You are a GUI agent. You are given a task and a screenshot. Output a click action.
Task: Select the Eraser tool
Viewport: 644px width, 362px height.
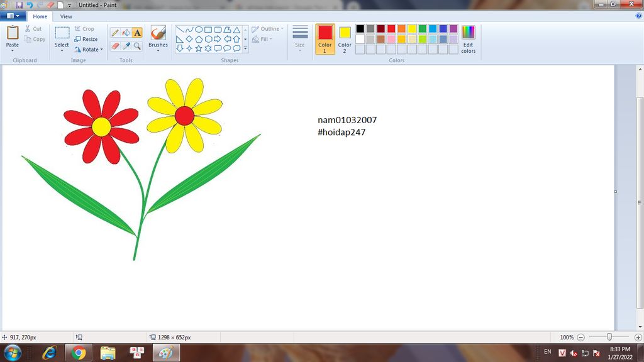click(x=115, y=45)
